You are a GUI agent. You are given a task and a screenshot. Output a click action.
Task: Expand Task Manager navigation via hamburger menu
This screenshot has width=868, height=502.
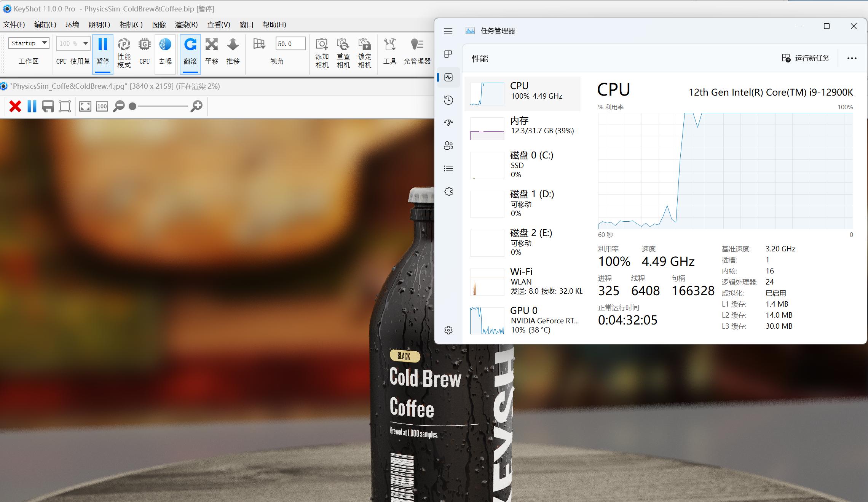tap(448, 31)
